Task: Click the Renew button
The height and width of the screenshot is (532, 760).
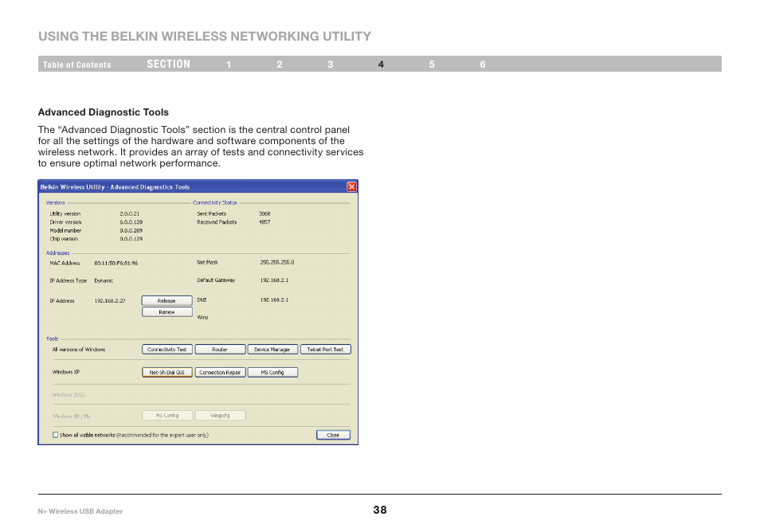Action: coord(166,312)
